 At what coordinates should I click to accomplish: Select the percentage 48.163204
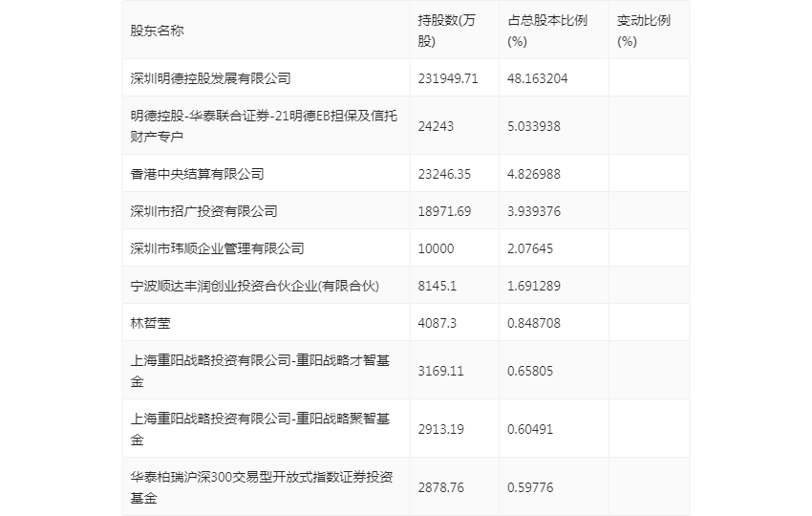point(538,78)
